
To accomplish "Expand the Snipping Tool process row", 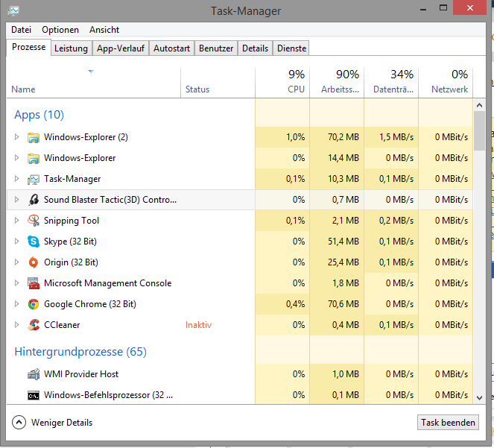I will click(x=16, y=221).
